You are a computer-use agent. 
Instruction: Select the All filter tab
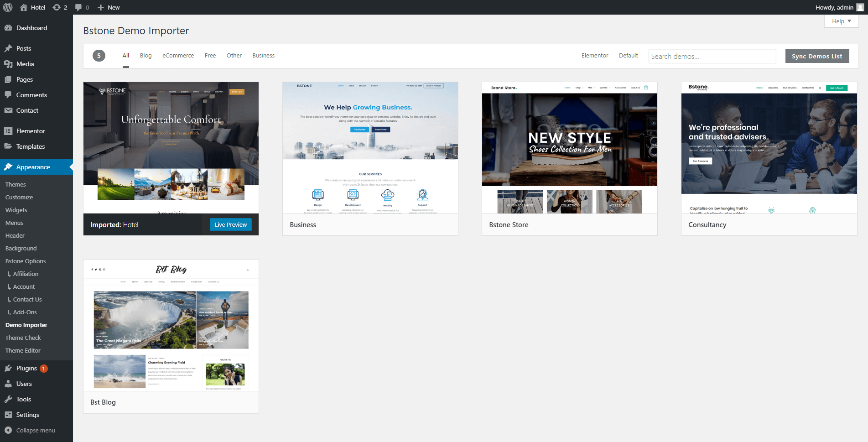tap(126, 56)
